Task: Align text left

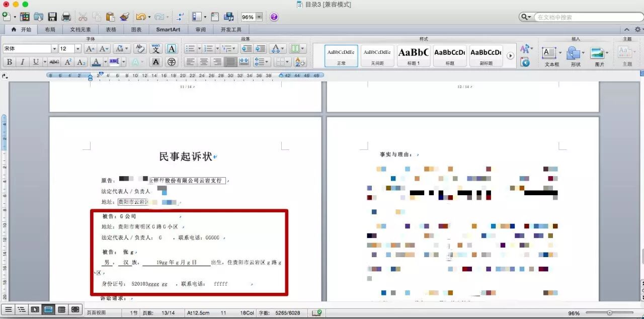Action: click(190, 62)
